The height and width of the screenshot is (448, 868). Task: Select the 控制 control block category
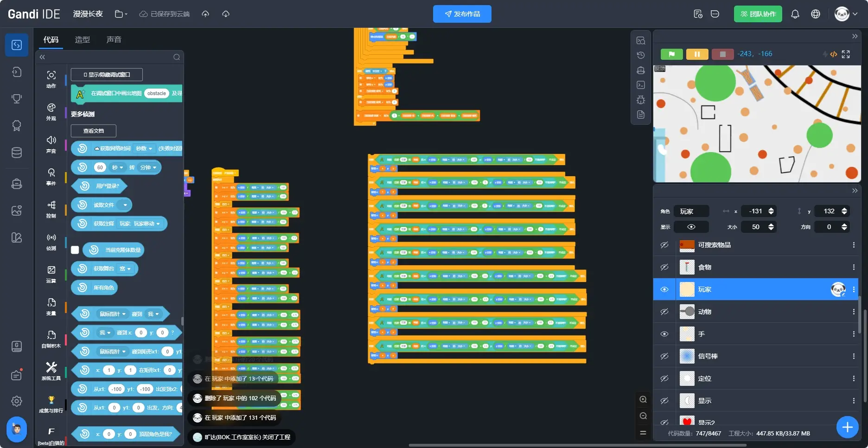51,209
